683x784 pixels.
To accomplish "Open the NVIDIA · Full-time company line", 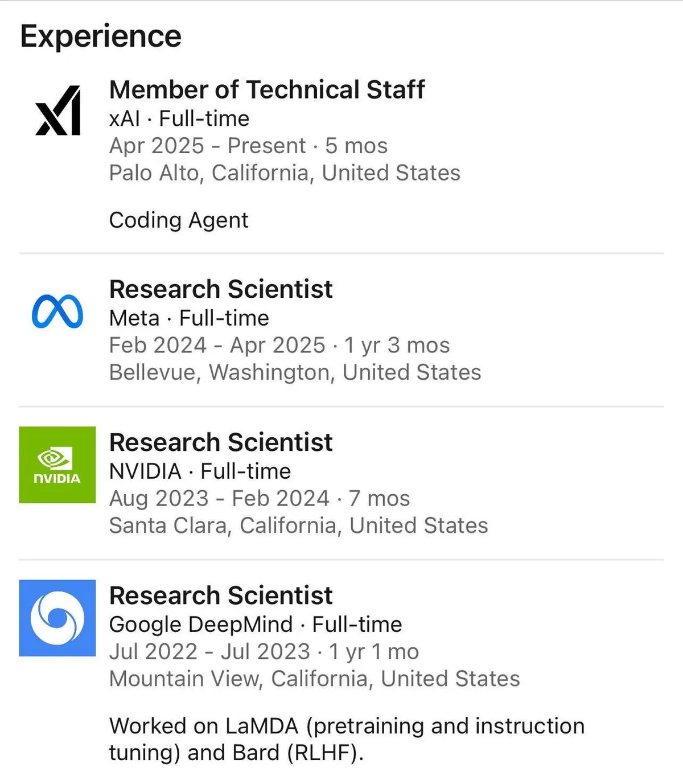I will tap(200, 471).
